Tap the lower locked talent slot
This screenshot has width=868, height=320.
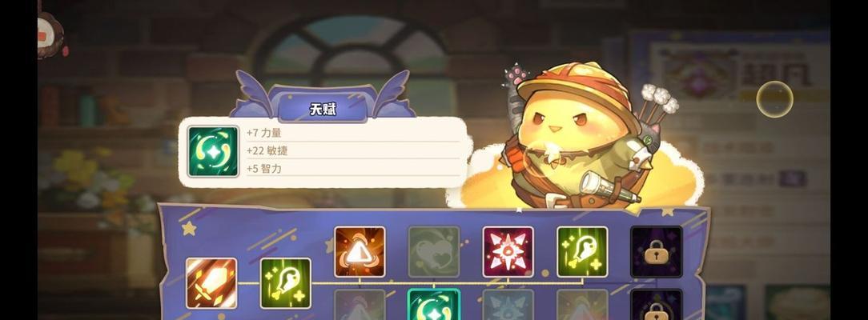click(x=657, y=305)
